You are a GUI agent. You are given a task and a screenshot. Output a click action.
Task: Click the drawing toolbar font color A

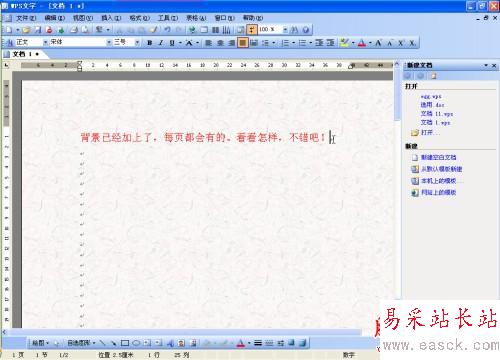[241, 343]
